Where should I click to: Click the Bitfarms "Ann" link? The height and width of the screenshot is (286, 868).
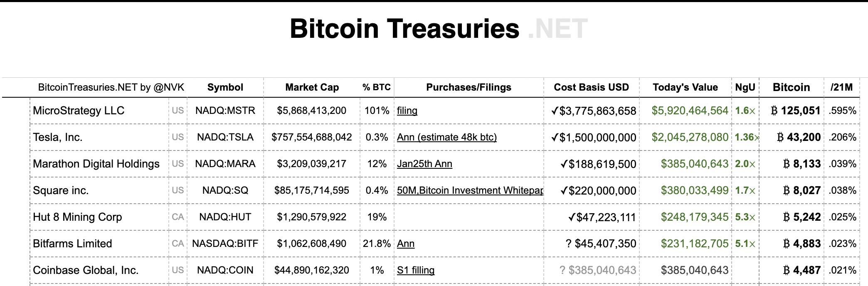coord(405,244)
